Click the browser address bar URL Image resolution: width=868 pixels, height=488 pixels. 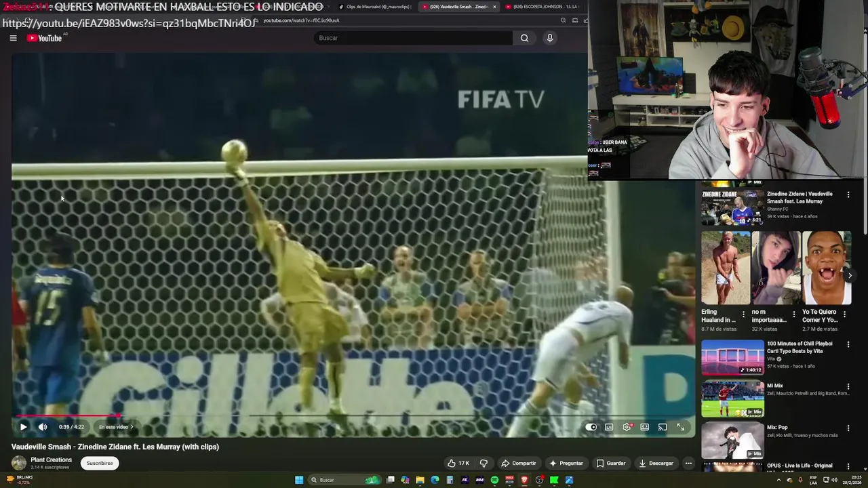coord(301,20)
